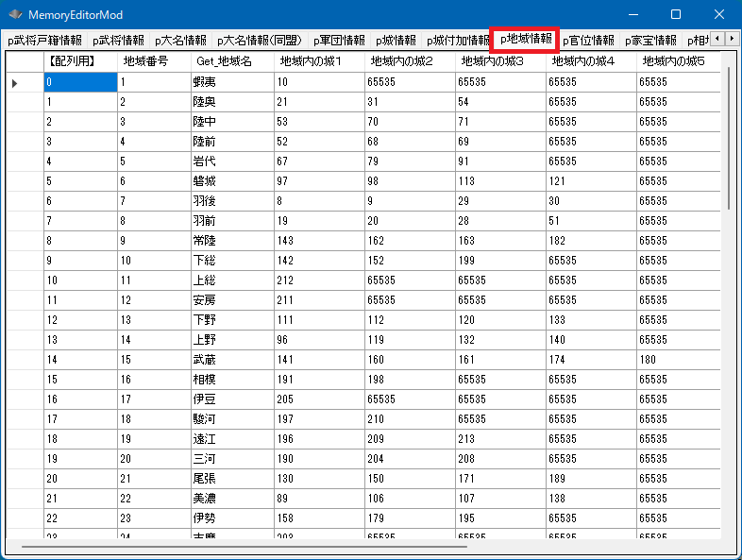
Task: Open the p武将戸籍情報 tab
Action: 44,41
